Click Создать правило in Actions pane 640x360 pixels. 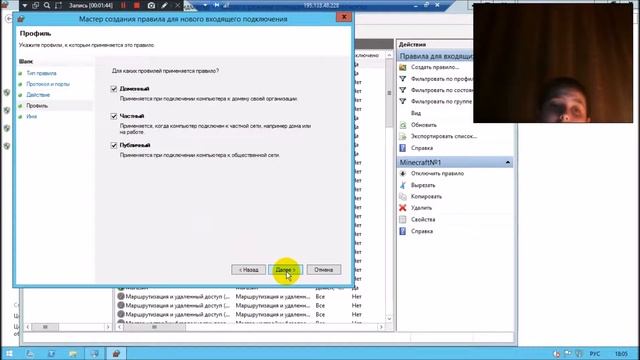click(435, 67)
